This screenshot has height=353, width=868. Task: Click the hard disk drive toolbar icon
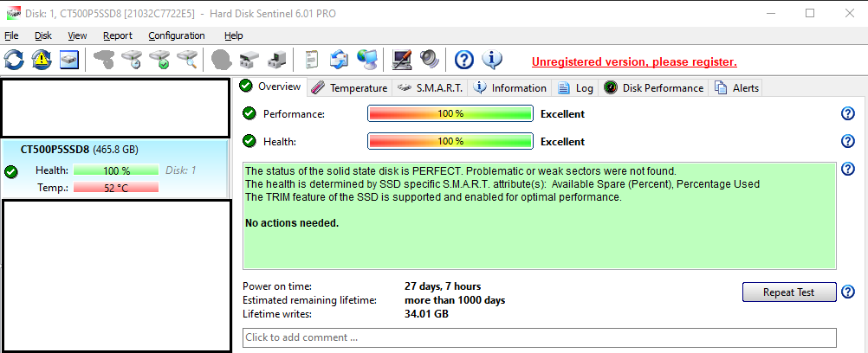(69, 60)
